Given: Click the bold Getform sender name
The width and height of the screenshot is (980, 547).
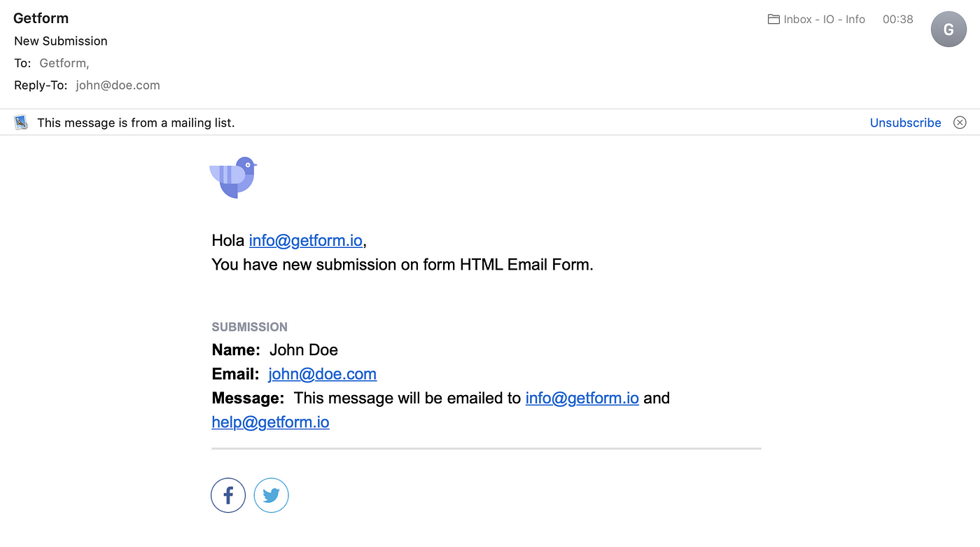Looking at the screenshot, I should pyautogui.click(x=41, y=18).
